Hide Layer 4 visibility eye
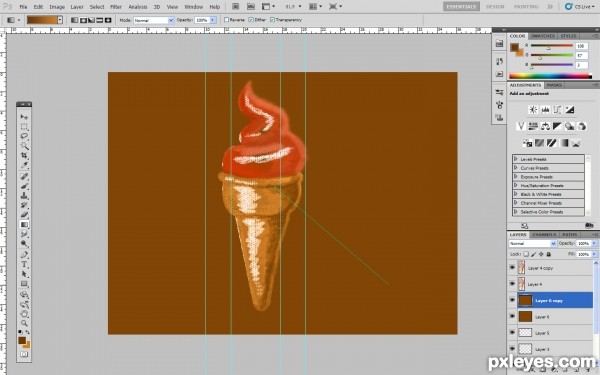The image size is (600, 375). coord(512,284)
